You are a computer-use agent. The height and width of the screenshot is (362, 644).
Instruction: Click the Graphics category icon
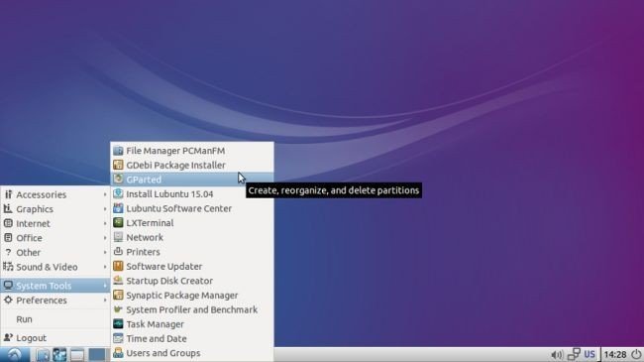pyautogui.click(x=8, y=208)
